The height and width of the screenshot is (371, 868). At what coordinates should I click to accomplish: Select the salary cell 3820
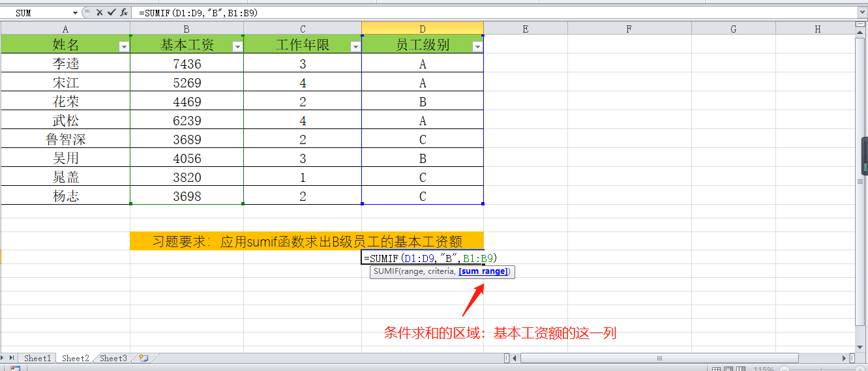pos(187,177)
